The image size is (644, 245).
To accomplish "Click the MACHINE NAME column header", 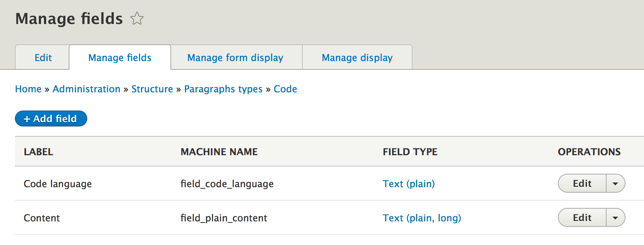I will pyautogui.click(x=219, y=152).
